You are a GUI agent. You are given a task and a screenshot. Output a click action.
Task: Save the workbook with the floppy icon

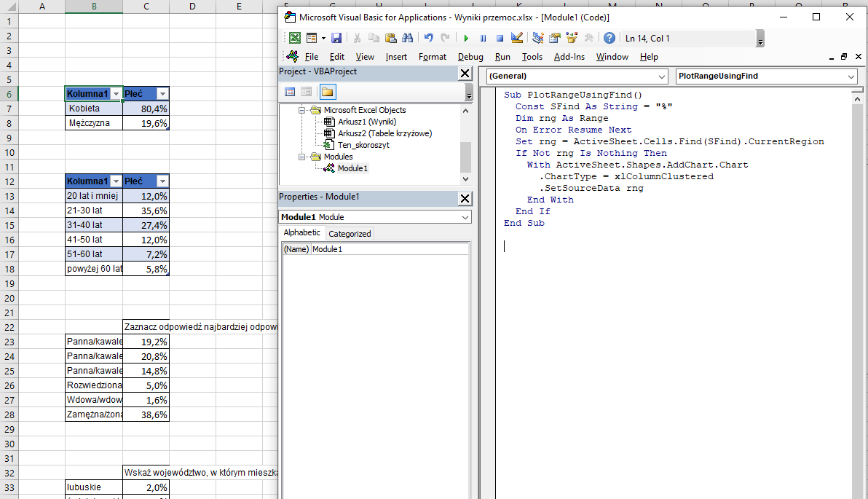pos(336,38)
